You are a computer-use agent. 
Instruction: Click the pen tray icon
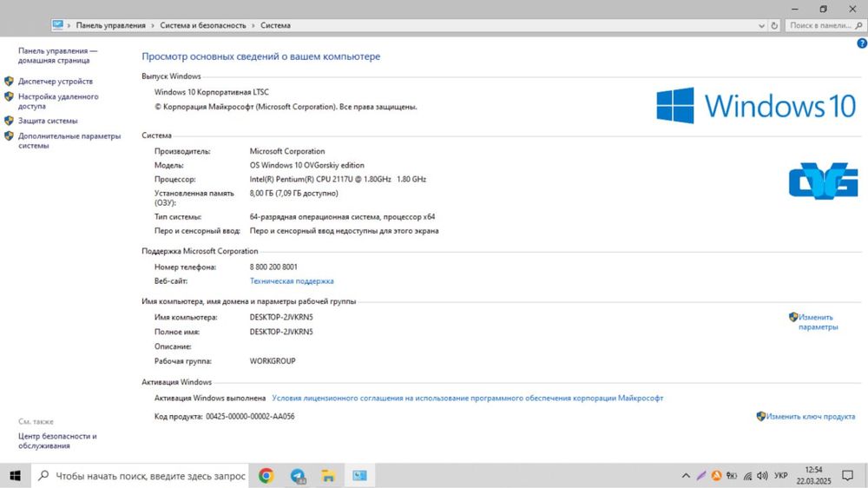pos(700,476)
